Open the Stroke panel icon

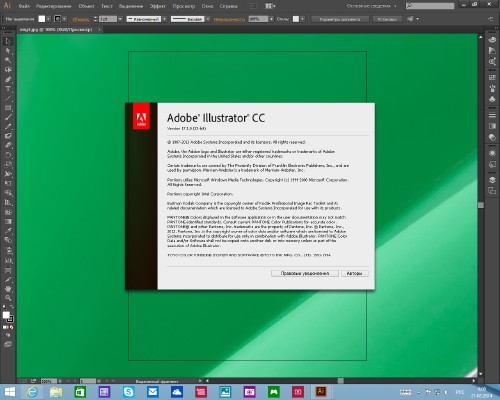click(492, 115)
